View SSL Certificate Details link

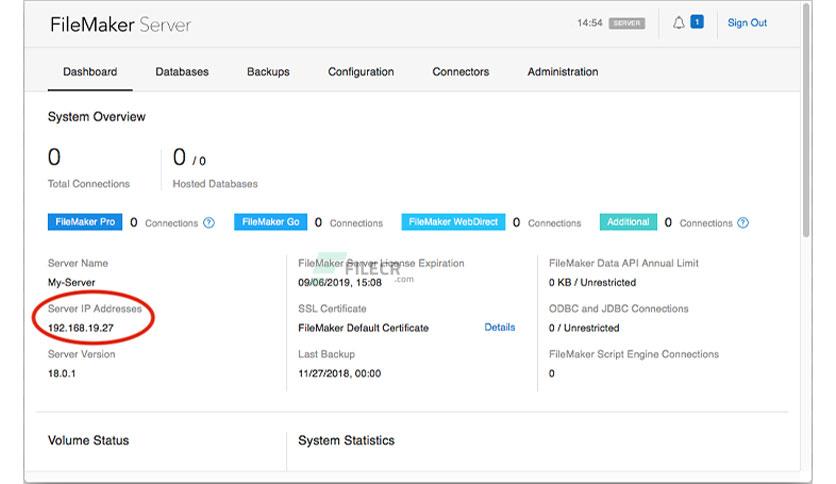[500, 327]
